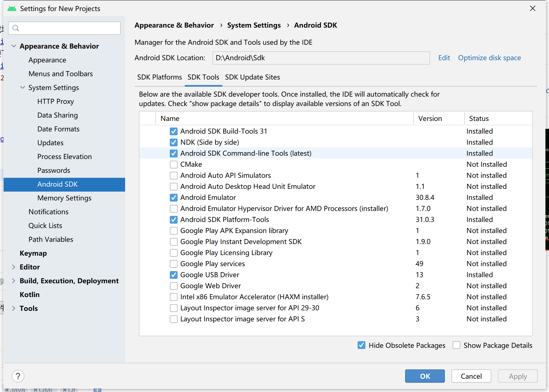549x392 pixels.
Task: Click Optimize disk space link
Action: point(489,58)
